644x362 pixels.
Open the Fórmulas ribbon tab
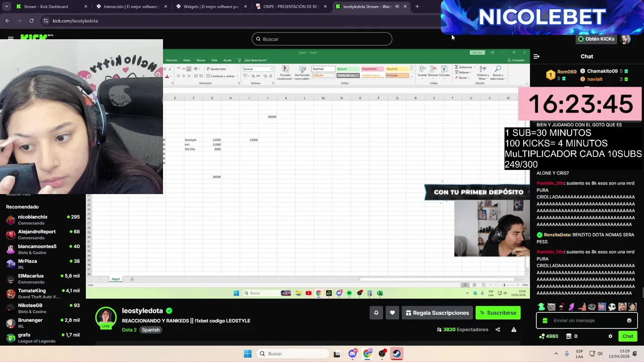click(x=171, y=60)
